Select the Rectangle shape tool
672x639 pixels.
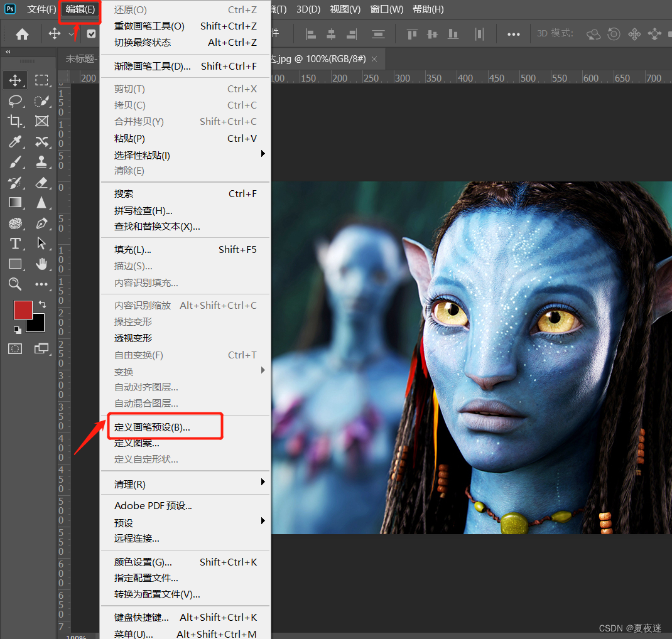[x=16, y=264]
